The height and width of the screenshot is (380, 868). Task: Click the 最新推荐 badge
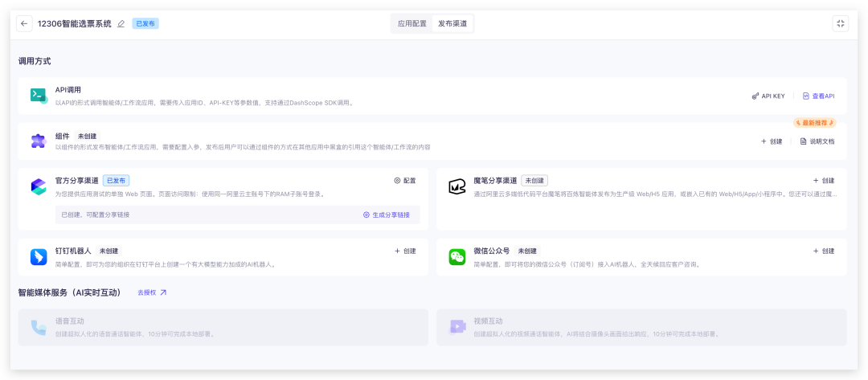[814, 123]
